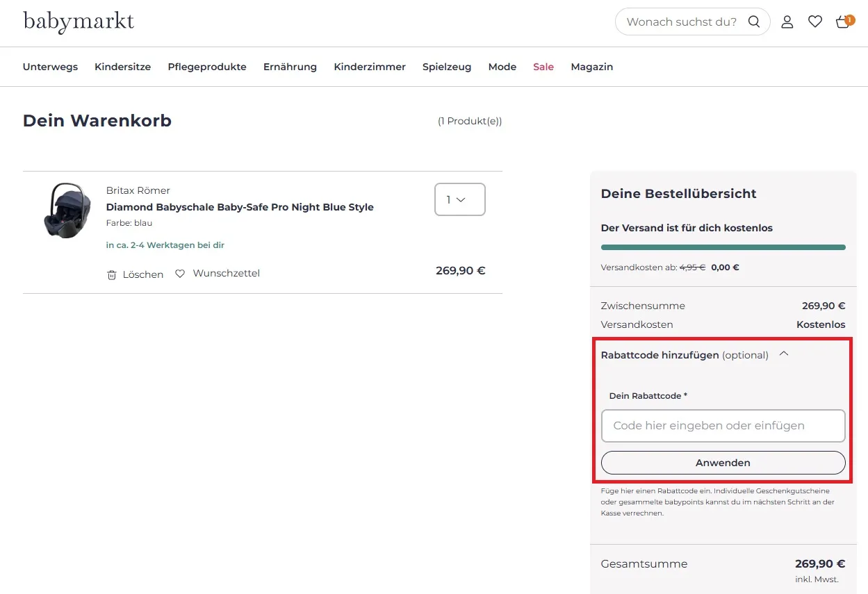868x594 pixels.
Task: Open the Magazin section
Action: [x=591, y=67]
